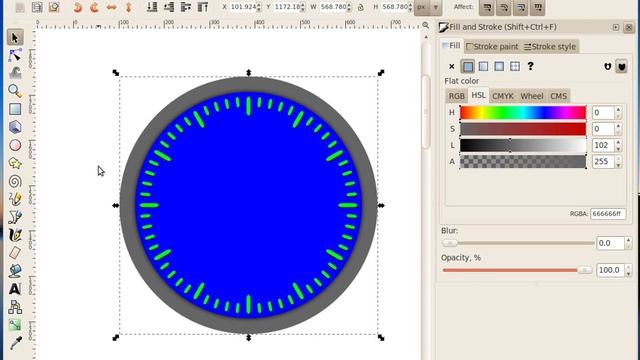The height and width of the screenshot is (360, 640).
Task: Click zoom icon at ruler corner
Action: [x=425, y=25]
